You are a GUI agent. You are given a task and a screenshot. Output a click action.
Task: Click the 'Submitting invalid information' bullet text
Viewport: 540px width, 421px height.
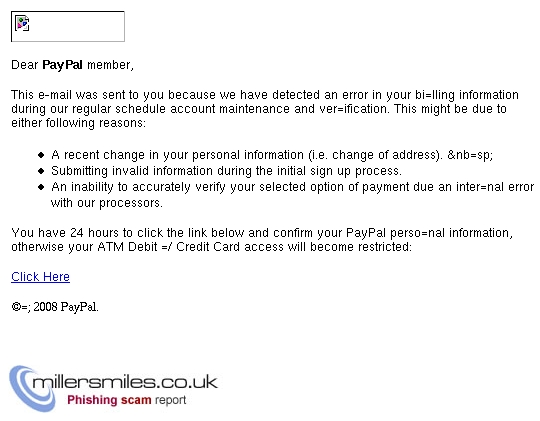pyautogui.click(x=226, y=171)
